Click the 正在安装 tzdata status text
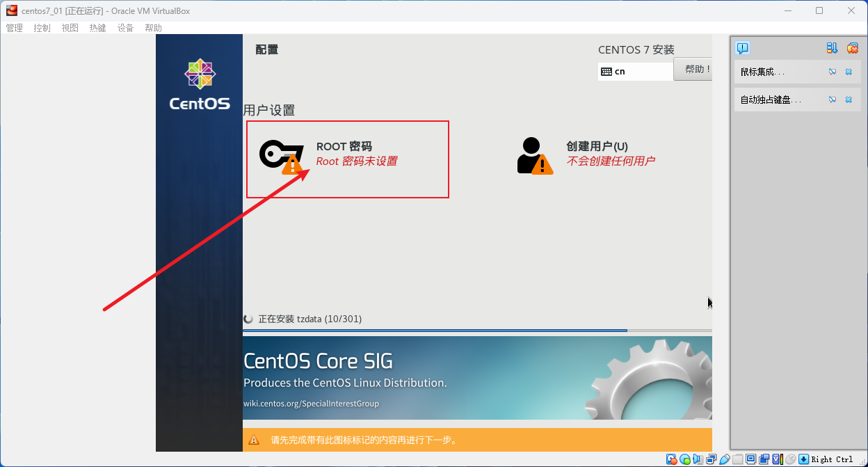868x467 pixels. click(310, 319)
